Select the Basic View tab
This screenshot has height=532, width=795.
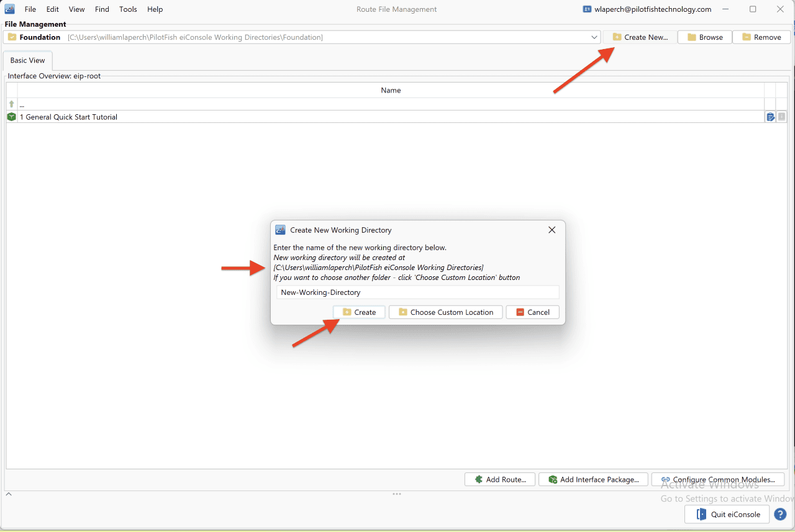pyautogui.click(x=28, y=61)
